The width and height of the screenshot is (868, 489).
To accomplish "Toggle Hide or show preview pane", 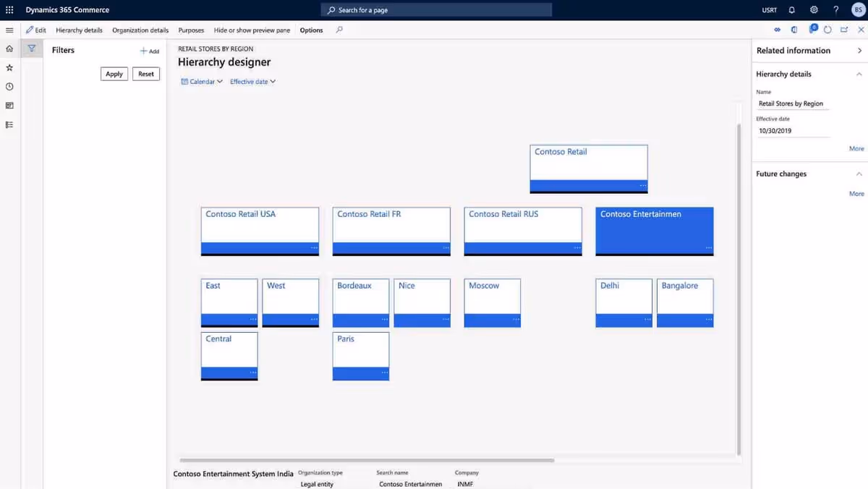I will [x=251, y=30].
